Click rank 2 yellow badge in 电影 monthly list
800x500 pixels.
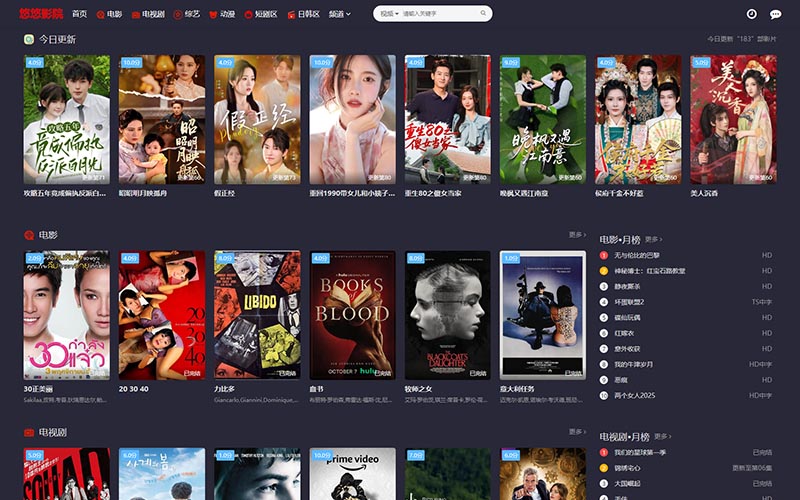604,271
